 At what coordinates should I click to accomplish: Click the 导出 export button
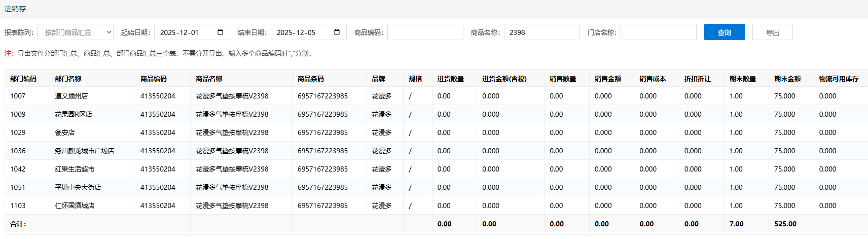click(772, 32)
